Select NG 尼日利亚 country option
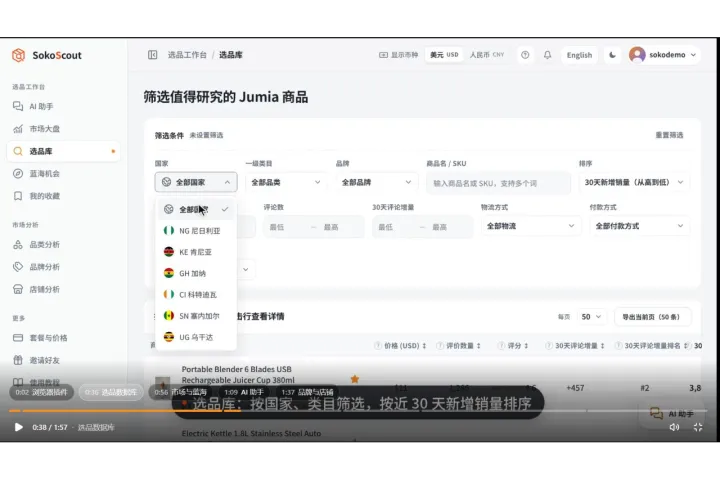Screen dimensions: 720x480 [196, 231]
